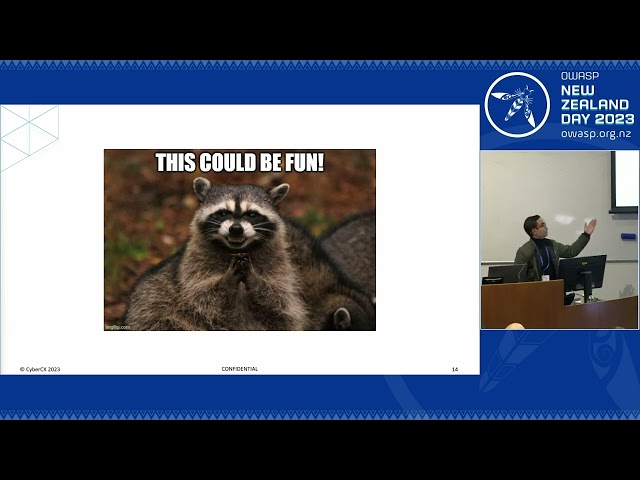Click the OWASP wasp logo circle
The width and height of the screenshot is (640, 480).
pos(517,105)
